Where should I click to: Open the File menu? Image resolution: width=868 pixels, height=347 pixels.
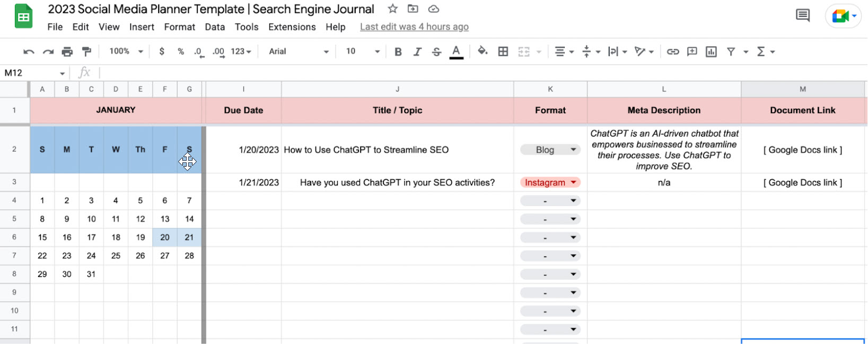coord(55,27)
